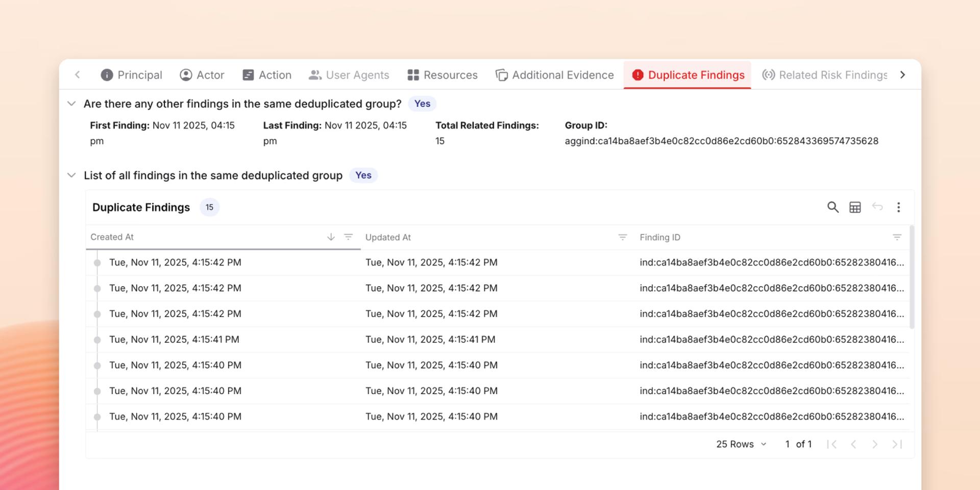980x490 pixels.
Task: Click the undo arrow in table toolbar
Action: pos(877,207)
